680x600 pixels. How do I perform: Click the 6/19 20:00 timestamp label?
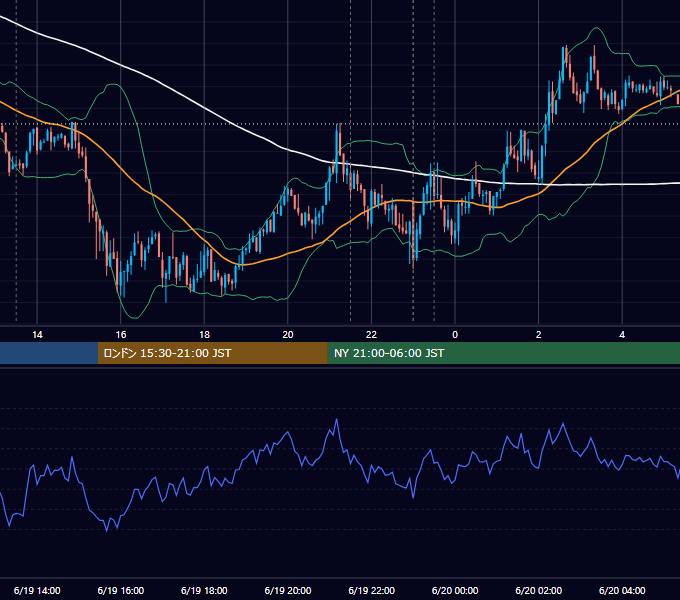tap(288, 590)
